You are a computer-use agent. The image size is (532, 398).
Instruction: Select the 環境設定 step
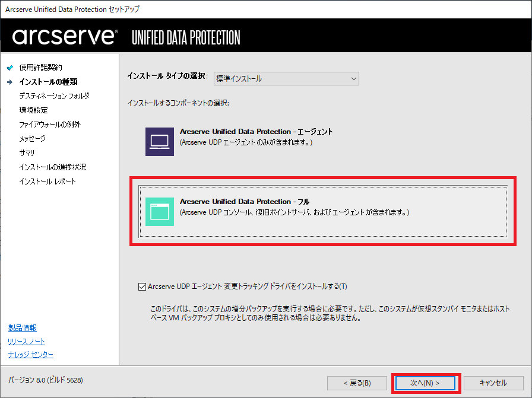[x=34, y=110]
